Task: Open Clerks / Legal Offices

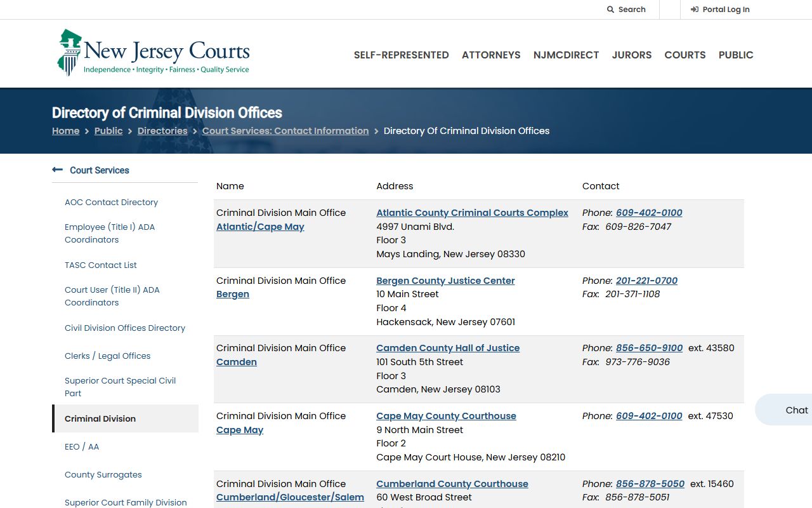Action: click(x=108, y=356)
